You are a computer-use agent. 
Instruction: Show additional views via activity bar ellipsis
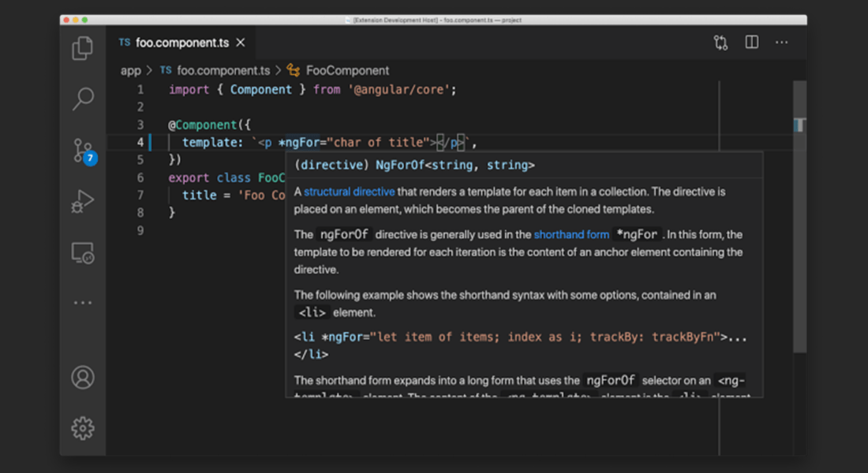82,302
